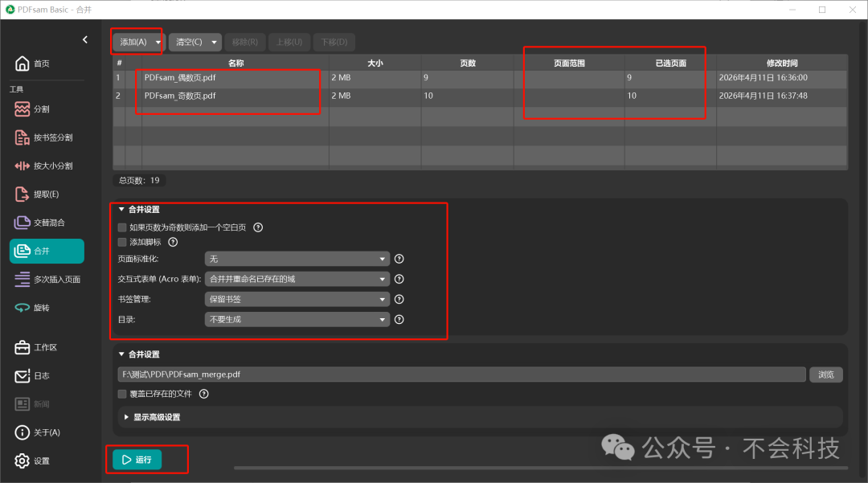Screen dimensions: 868x483
Task: Sort the table by the 页数 column header
Action: coord(467,63)
